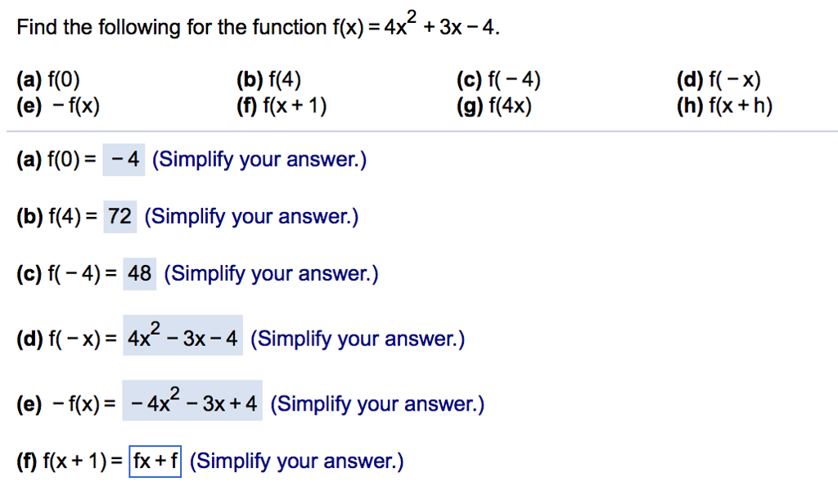Click the (c) f(-4) item in the parts list

point(498,79)
